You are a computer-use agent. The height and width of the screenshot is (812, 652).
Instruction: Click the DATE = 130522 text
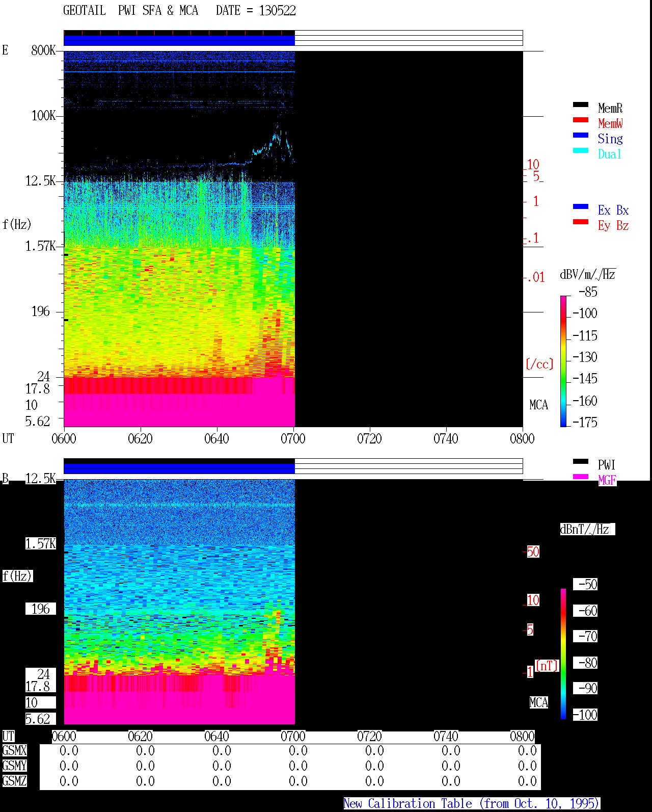tap(256, 11)
